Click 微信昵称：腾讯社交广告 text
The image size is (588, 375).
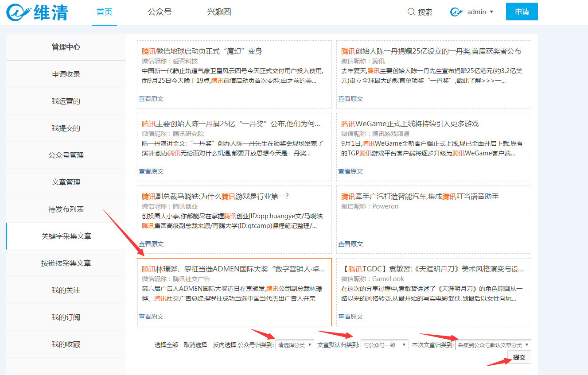[176, 279]
